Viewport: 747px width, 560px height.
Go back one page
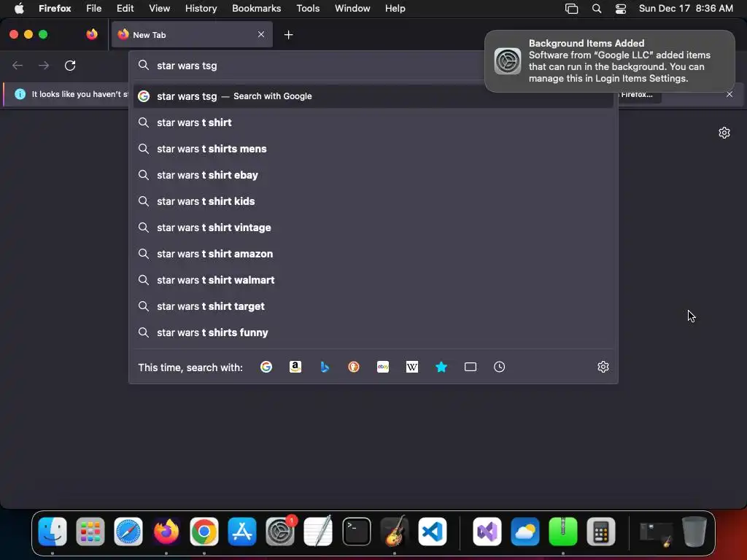tap(18, 65)
